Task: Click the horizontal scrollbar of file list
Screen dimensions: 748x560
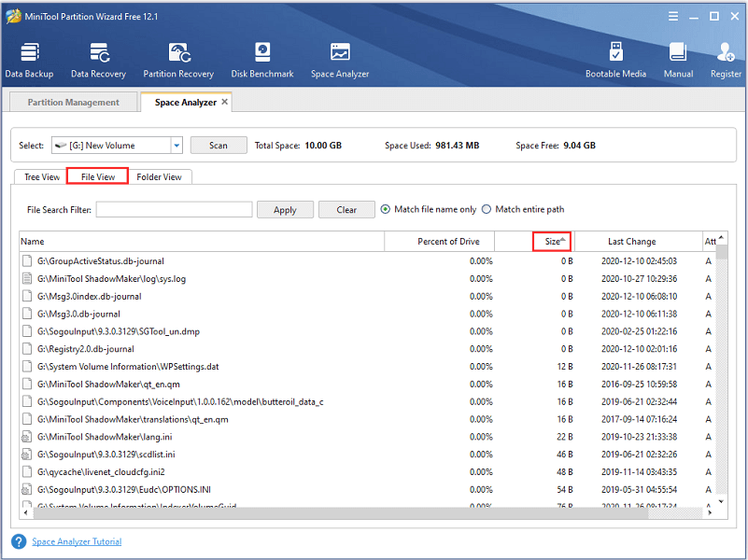Action: pos(364,513)
